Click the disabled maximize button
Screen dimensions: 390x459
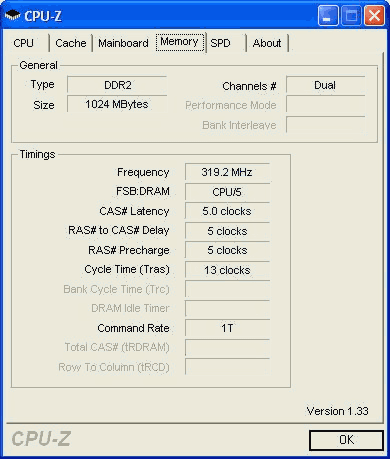pyautogui.click(x=351, y=16)
